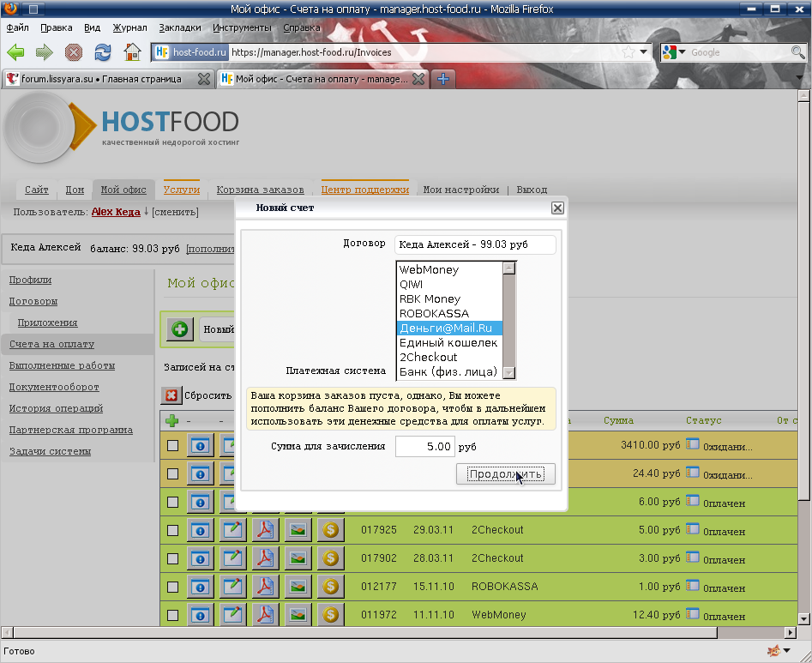Viewport: 812px width, 663px height.
Task: Click the status bar fox icon
Action: (773, 651)
